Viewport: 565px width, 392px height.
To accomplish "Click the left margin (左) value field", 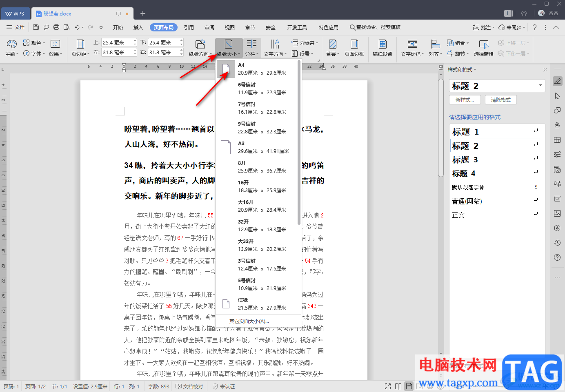I will 117,52.
